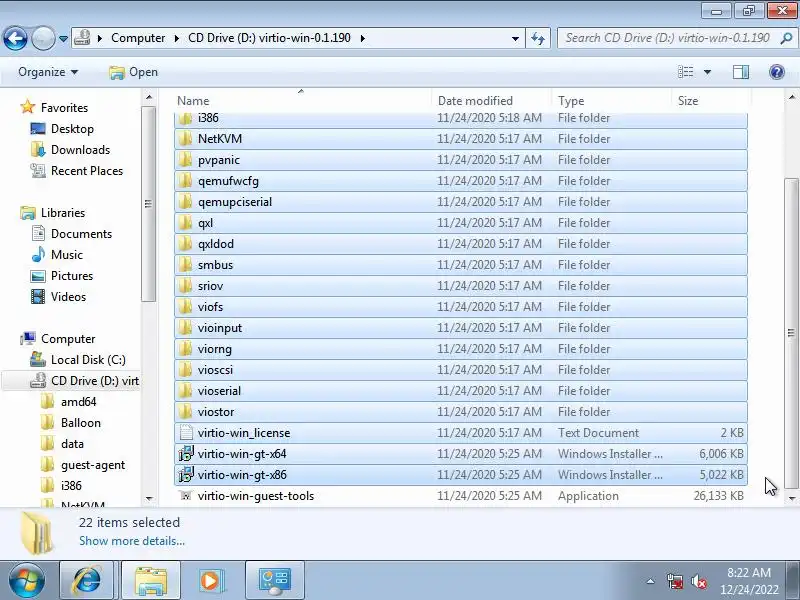Click virtio-win_license text document icon
The height and width of the screenshot is (600, 800).
click(186, 433)
